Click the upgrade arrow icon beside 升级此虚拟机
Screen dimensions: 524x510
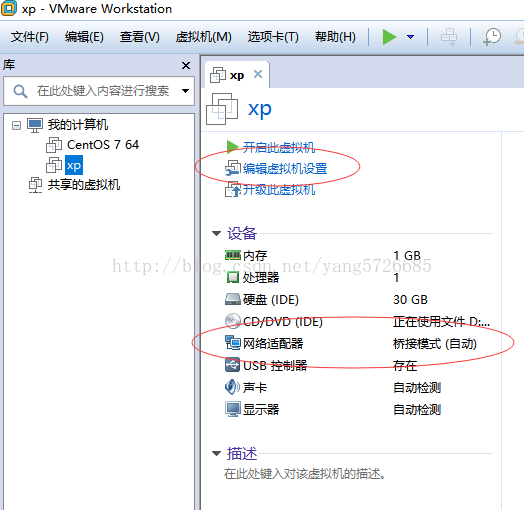coord(233,189)
